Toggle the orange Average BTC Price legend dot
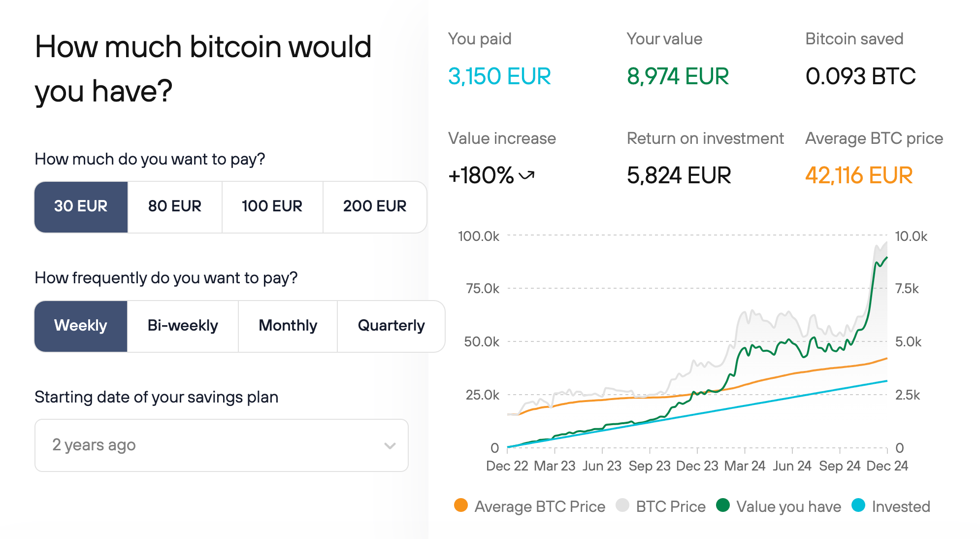980x539 pixels. [x=461, y=505]
